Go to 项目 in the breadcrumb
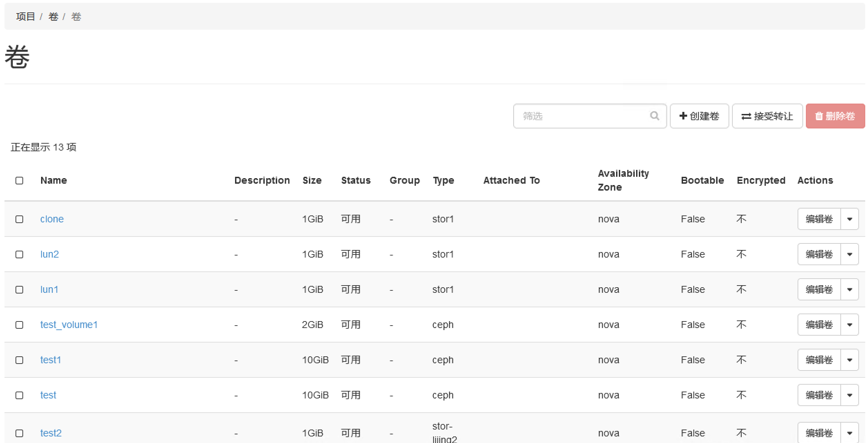The height and width of the screenshot is (443, 868). click(25, 17)
